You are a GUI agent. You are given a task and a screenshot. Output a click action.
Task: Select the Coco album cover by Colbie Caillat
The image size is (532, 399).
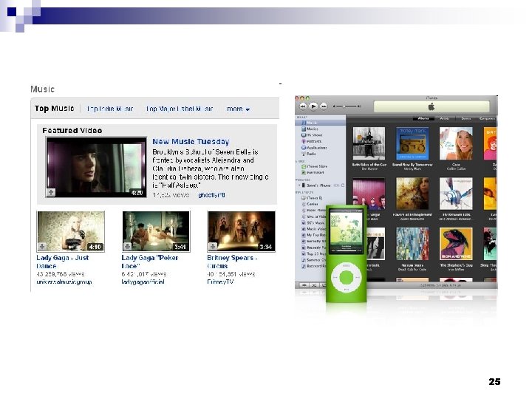(x=456, y=143)
